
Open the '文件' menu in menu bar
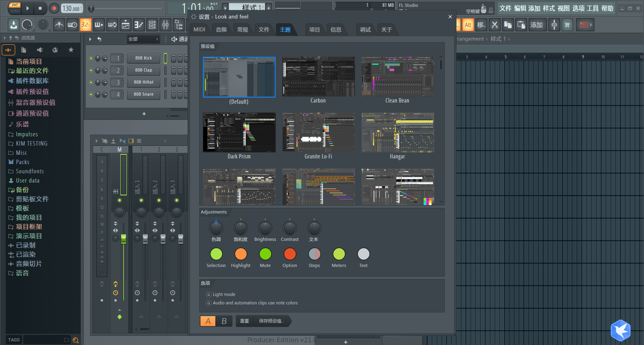(x=506, y=8)
